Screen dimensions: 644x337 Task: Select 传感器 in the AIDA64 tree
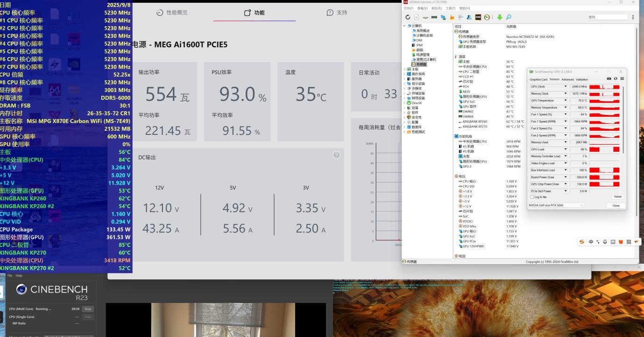click(419, 64)
